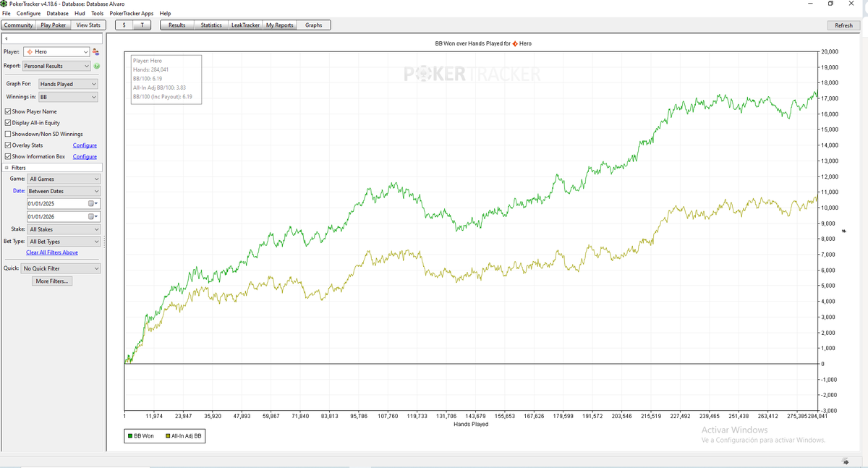Viewport: 868px width, 468px height.
Task: Click the divider grip on the chart's right edge
Action: click(x=845, y=231)
